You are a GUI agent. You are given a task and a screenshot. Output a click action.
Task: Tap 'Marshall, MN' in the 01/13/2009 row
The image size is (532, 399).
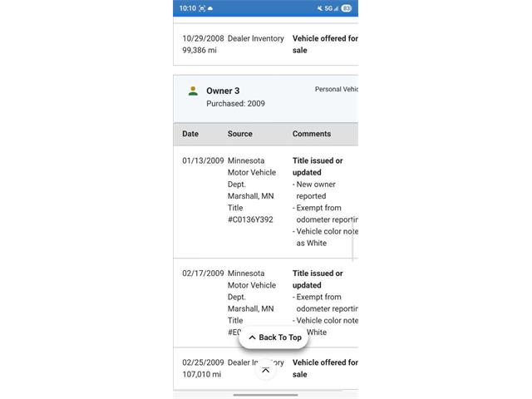[x=251, y=196]
